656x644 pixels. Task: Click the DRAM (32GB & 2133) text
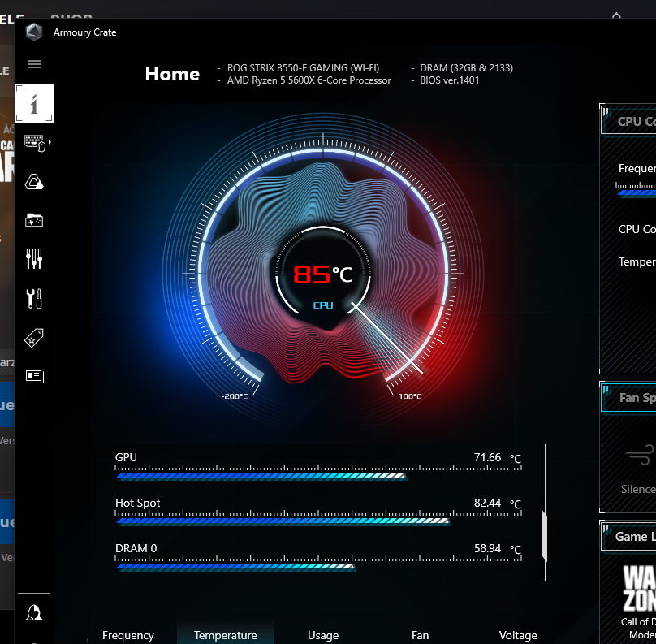466,67
